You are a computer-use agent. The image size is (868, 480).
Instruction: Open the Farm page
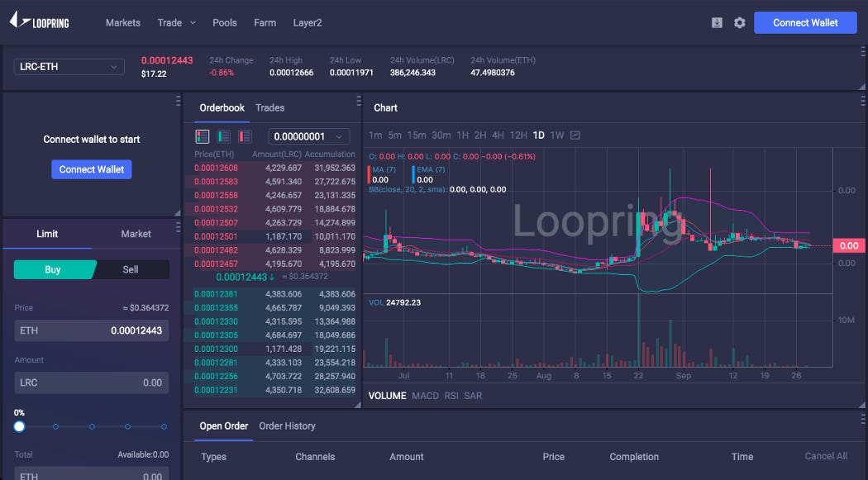[265, 22]
